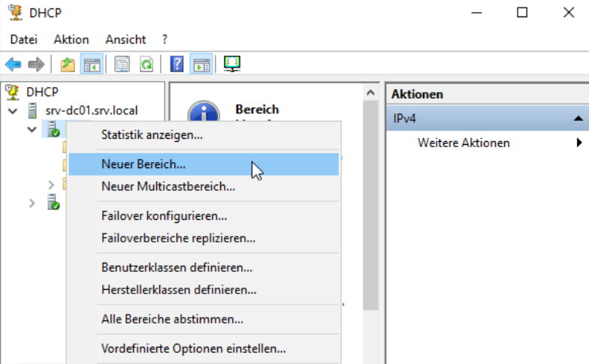Select the DHCP root node icon
The image size is (589, 364).
13,92
